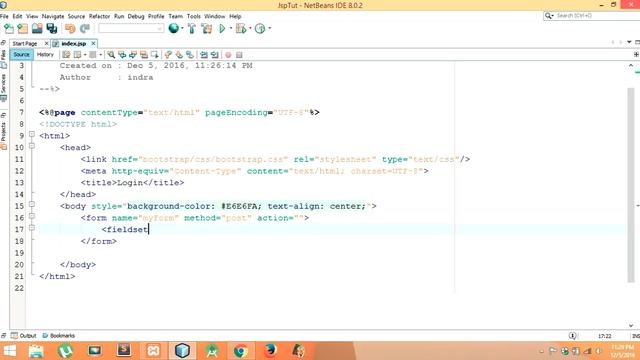Switch to Start Page tab

[25, 43]
